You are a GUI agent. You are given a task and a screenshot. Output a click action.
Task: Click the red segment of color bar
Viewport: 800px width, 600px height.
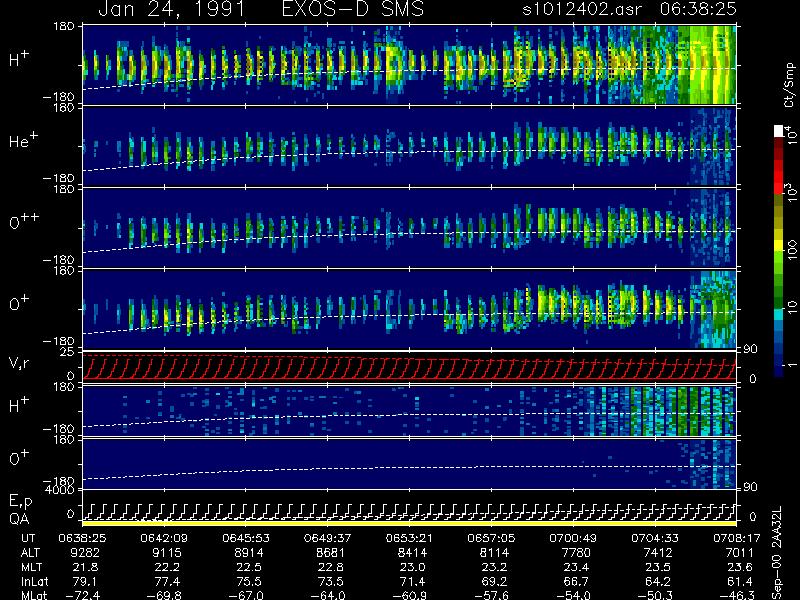point(779,176)
